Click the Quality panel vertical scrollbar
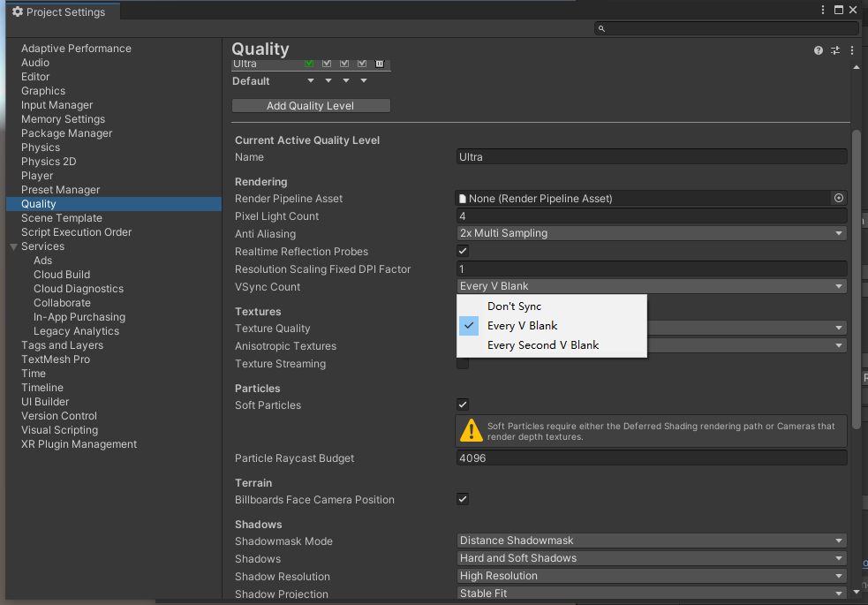This screenshot has width=868, height=605. (x=857, y=279)
